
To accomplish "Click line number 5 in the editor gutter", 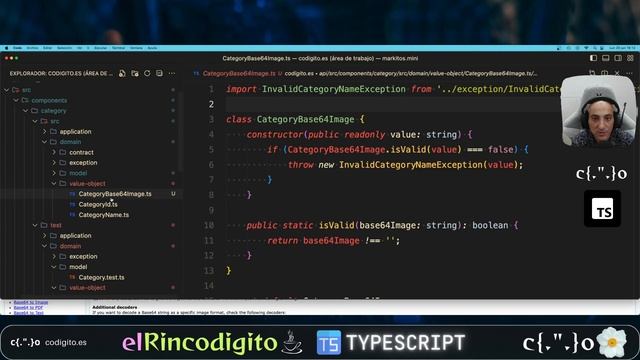I will pos(211,150).
